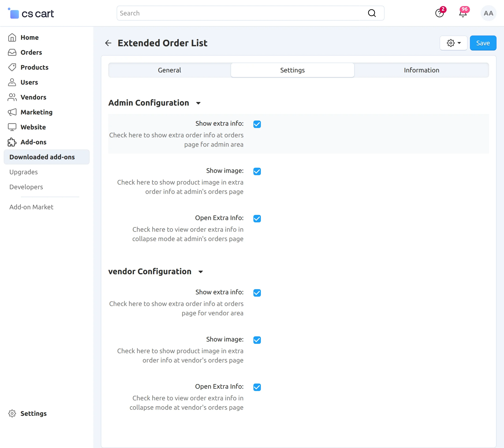Screen dimensions: 504x448
Task: Collapse the vendor Configuration section
Action: (x=200, y=272)
